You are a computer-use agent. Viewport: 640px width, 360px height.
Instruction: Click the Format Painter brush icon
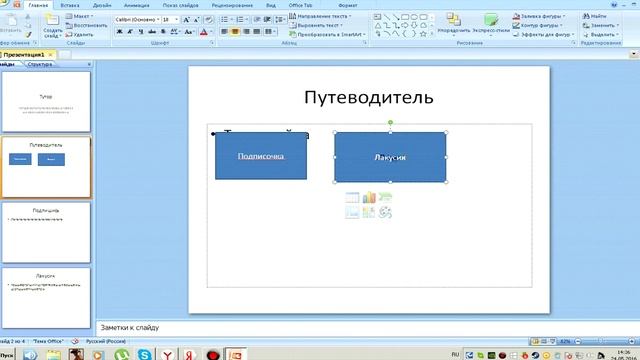28,35
